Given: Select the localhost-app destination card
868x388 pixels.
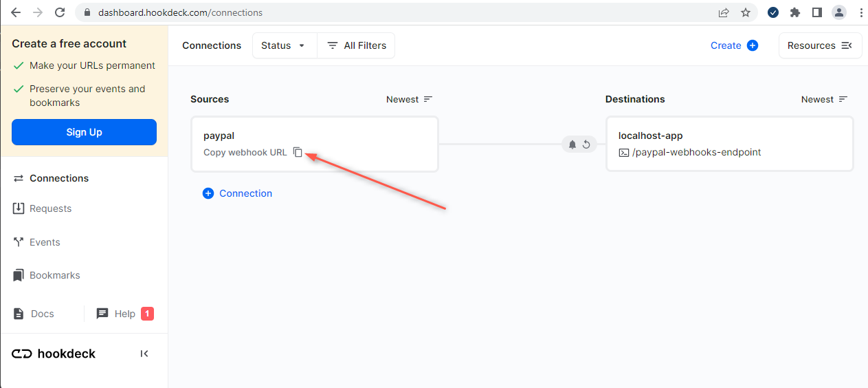Looking at the screenshot, I should [x=730, y=144].
